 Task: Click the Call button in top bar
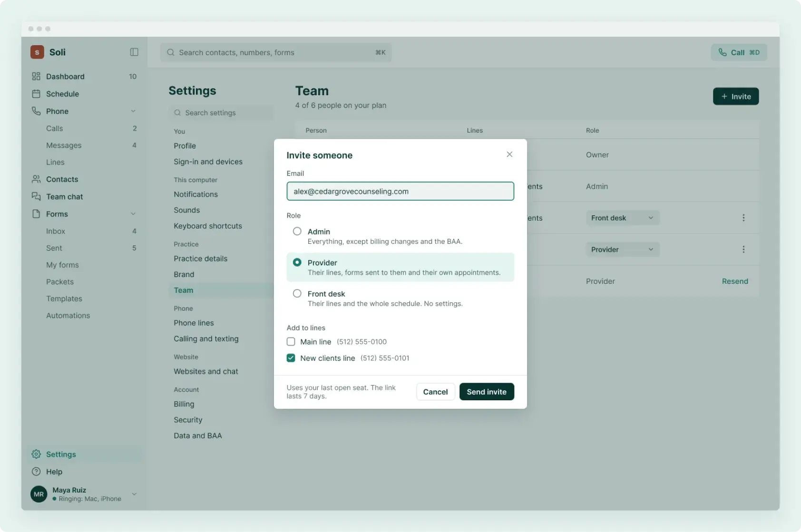point(739,52)
